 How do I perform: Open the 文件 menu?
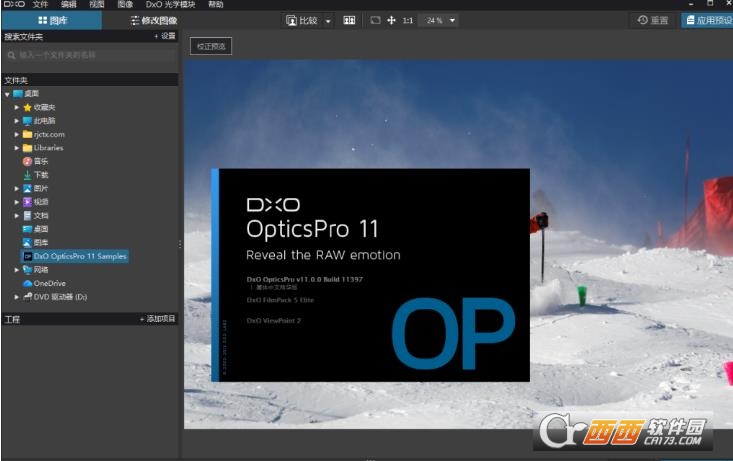point(40,4)
